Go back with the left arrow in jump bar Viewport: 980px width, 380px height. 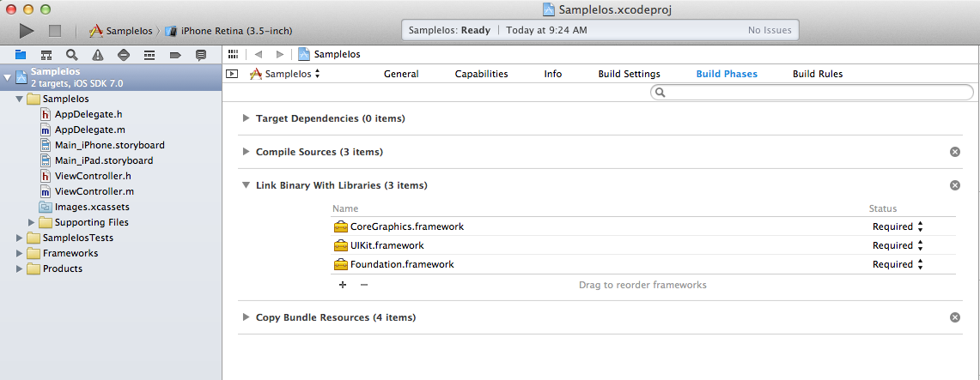click(259, 54)
